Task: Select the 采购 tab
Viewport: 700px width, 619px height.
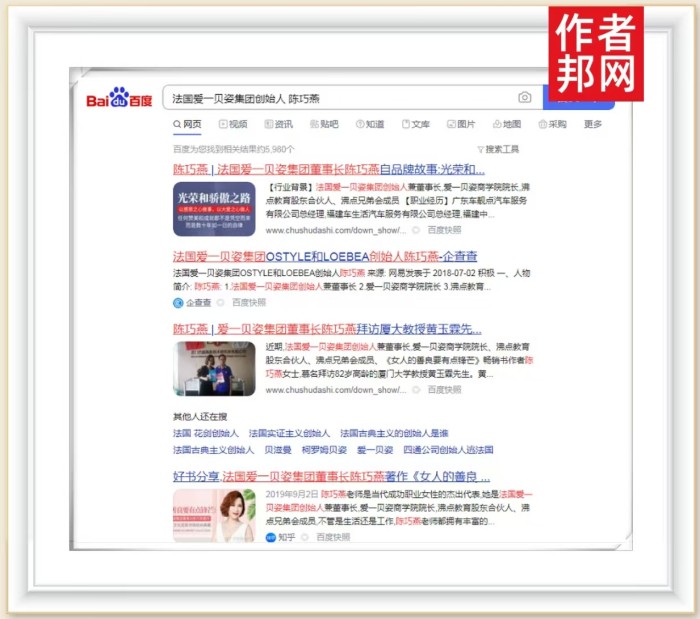Action: pyautogui.click(x=552, y=124)
